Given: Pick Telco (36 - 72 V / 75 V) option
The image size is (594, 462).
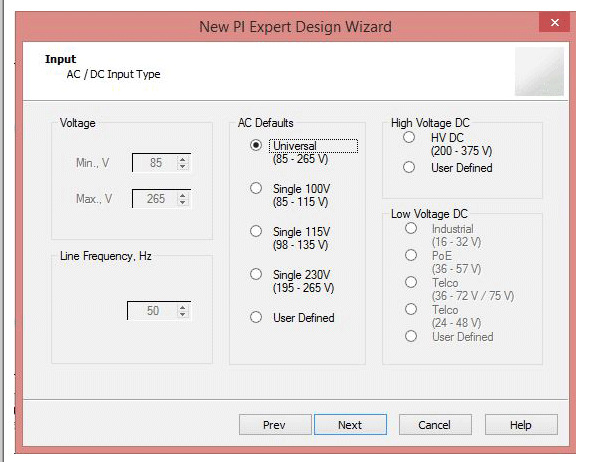Looking at the screenshot, I should coord(411,282).
